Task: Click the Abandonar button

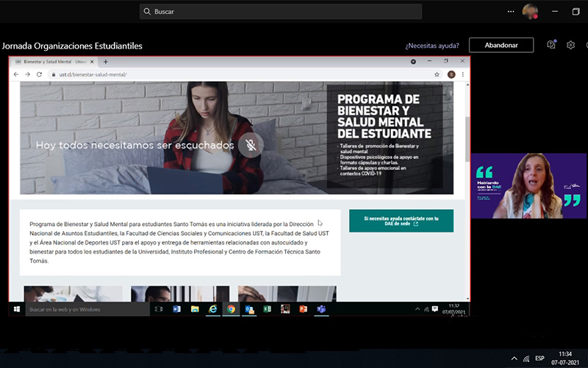Action: click(501, 45)
